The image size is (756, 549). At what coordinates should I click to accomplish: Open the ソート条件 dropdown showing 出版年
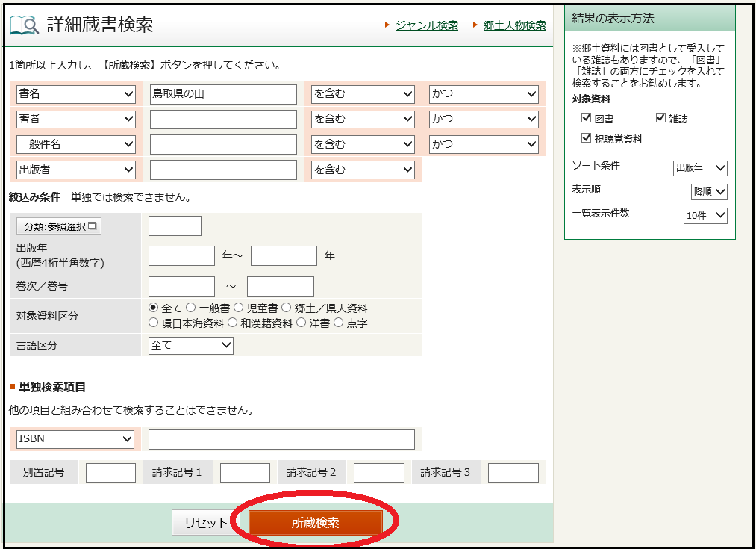point(700,168)
